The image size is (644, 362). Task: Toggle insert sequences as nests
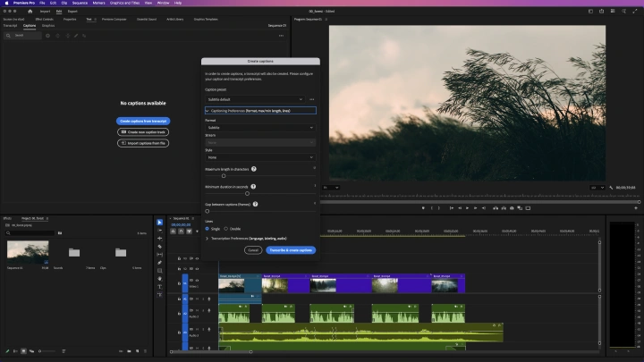pyautogui.click(x=174, y=232)
